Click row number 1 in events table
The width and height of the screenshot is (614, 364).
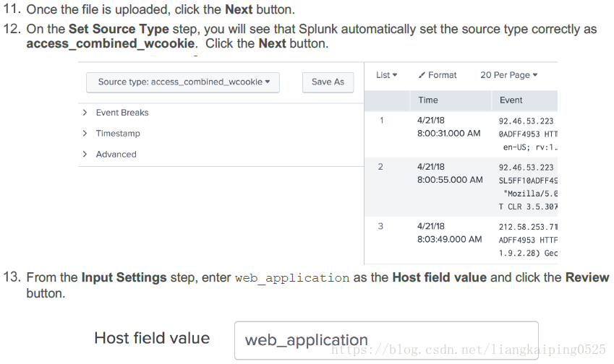[381, 121]
